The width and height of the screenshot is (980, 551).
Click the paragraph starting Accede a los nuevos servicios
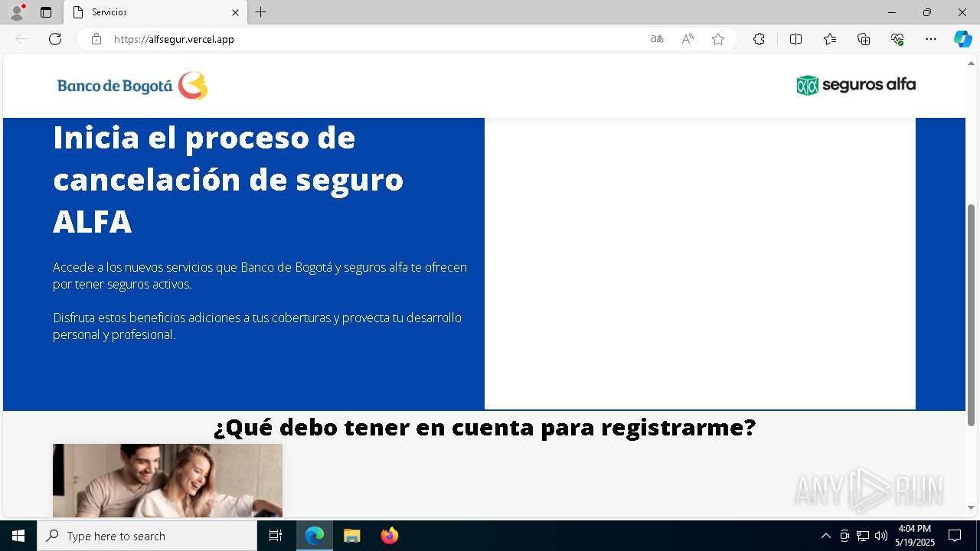260,275
